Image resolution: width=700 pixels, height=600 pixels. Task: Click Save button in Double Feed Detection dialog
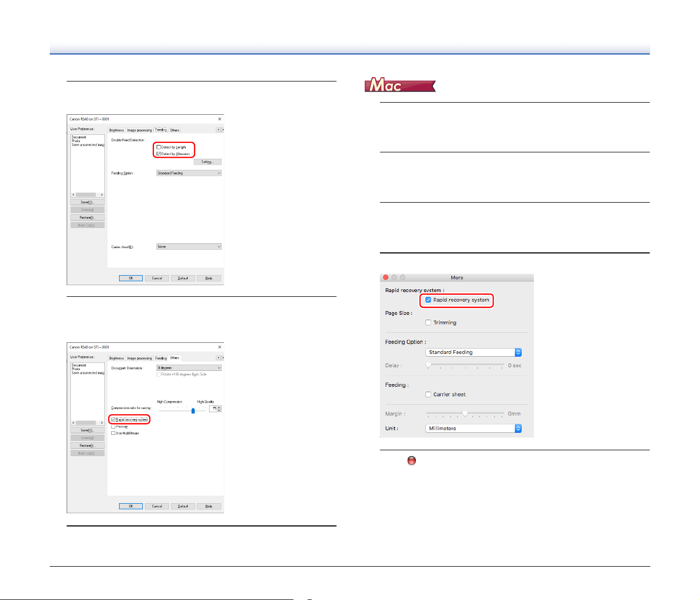click(x=87, y=202)
